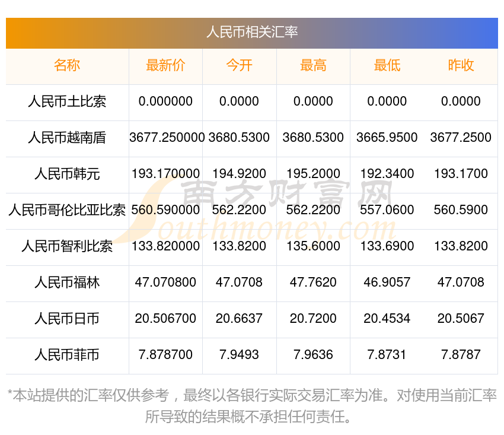Click the value 3677.2500 in 昨收
Screen dimensions: 504x435
coord(461,138)
